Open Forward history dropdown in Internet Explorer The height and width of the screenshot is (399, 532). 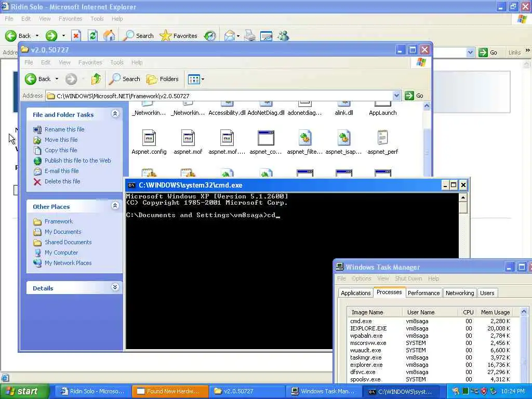point(63,36)
